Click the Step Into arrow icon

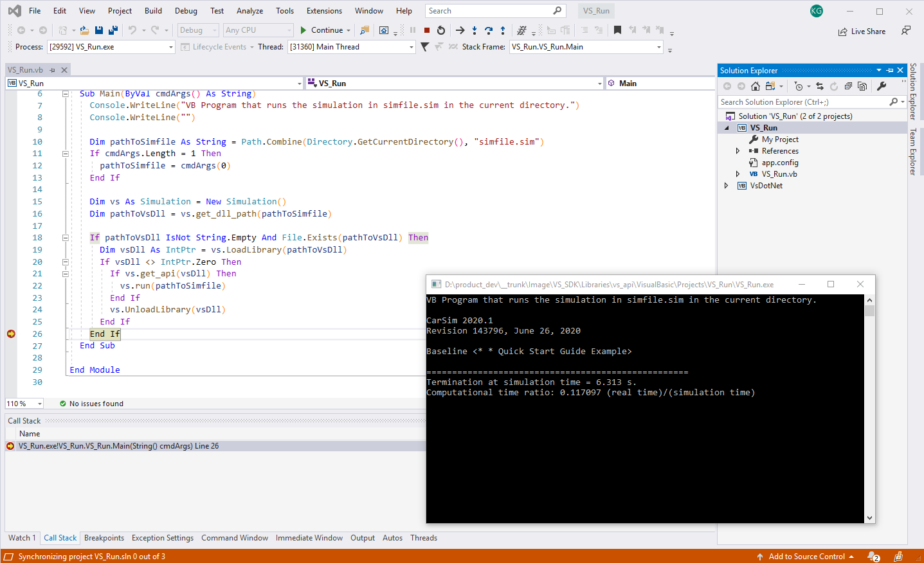coord(475,30)
